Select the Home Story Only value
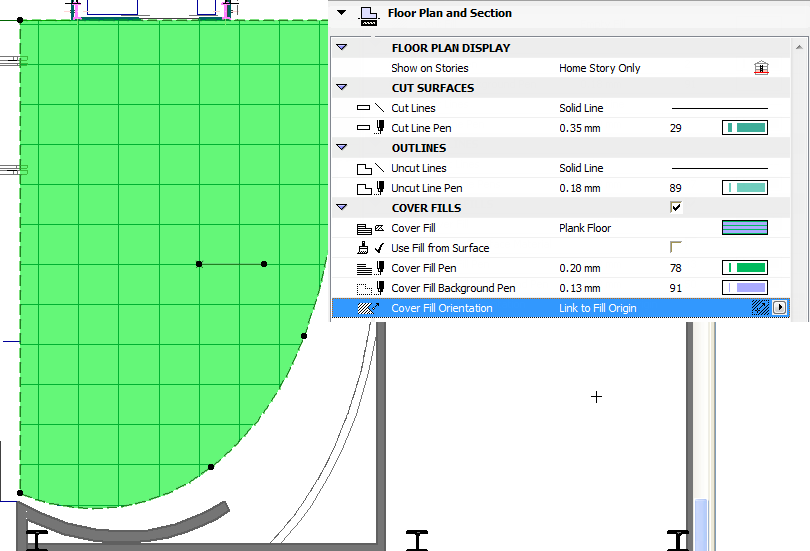810x551 pixels. click(x=599, y=68)
